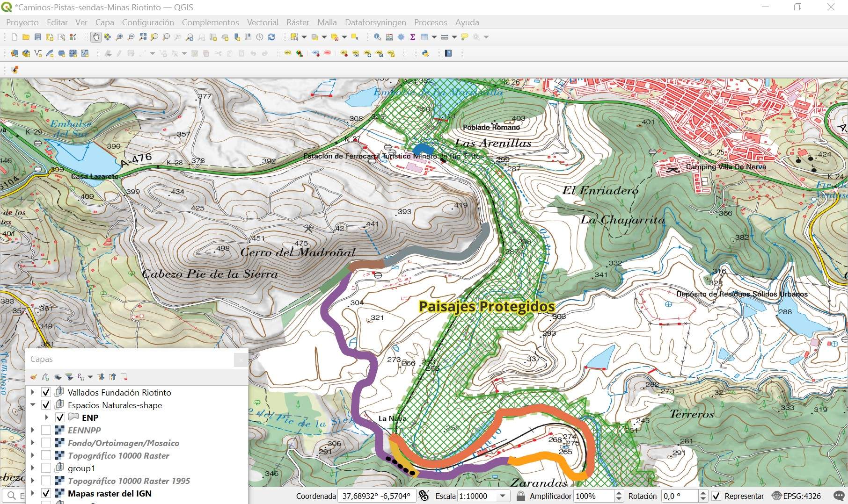
Task: Click the EPSG:4326 CRS button
Action: [797, 496]
